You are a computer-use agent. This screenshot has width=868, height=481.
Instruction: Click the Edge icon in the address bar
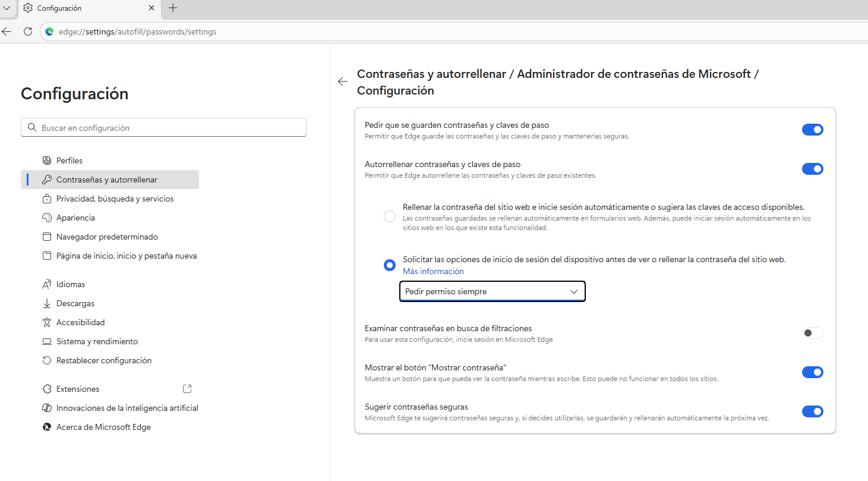pyautogui.click(x=50, y=32)
